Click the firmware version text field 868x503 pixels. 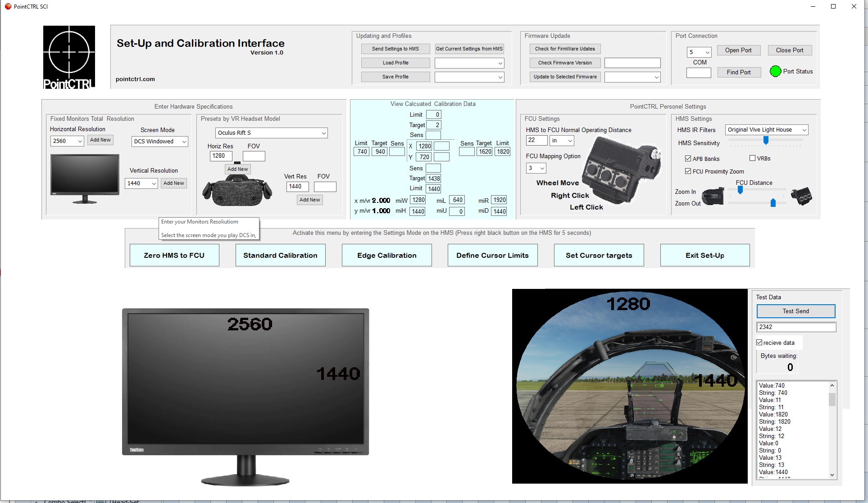coord(632,63)
